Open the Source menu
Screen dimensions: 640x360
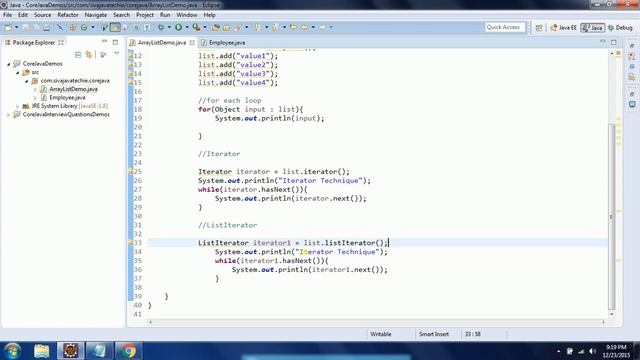tap(42, 15)
